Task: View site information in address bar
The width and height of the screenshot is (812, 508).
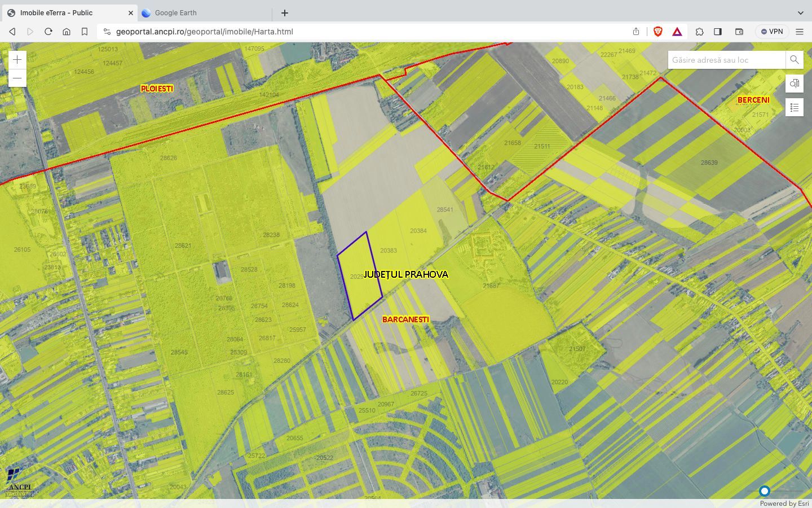Action: tap(107, 32)
